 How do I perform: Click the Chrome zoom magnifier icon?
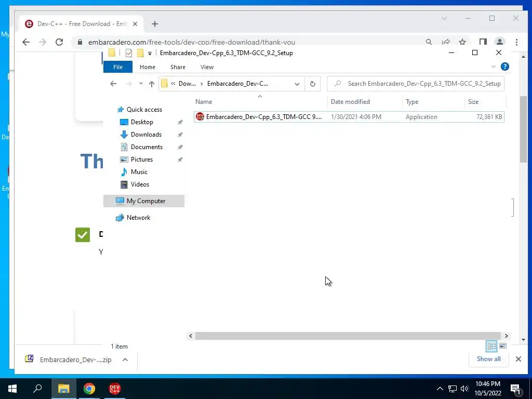point(429,42)
